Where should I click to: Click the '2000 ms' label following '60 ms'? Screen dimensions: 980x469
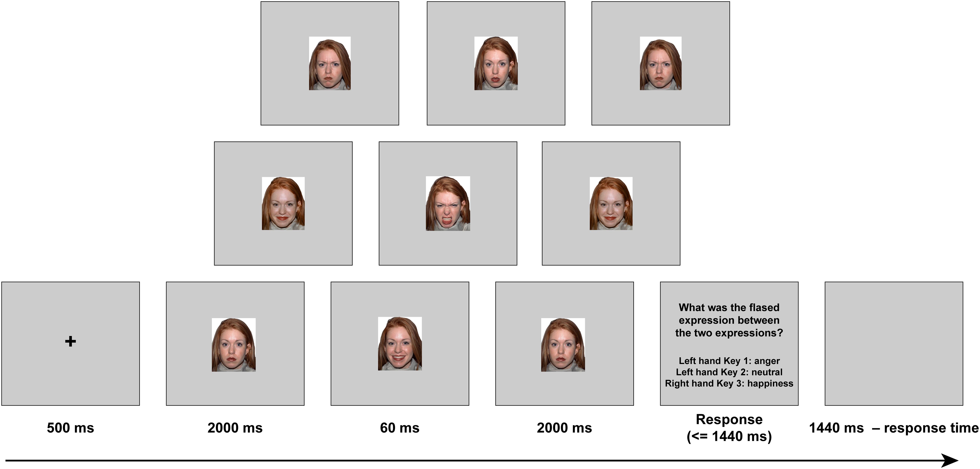565,428
